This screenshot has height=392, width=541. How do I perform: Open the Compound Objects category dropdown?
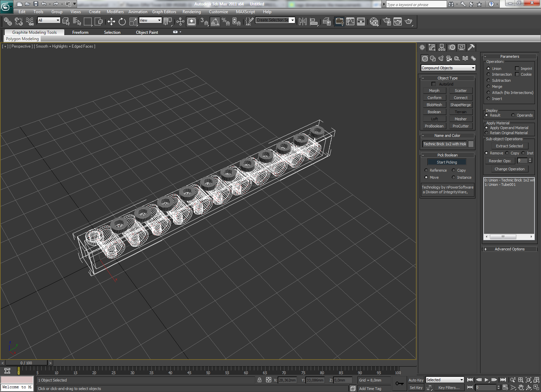[448, 68]
